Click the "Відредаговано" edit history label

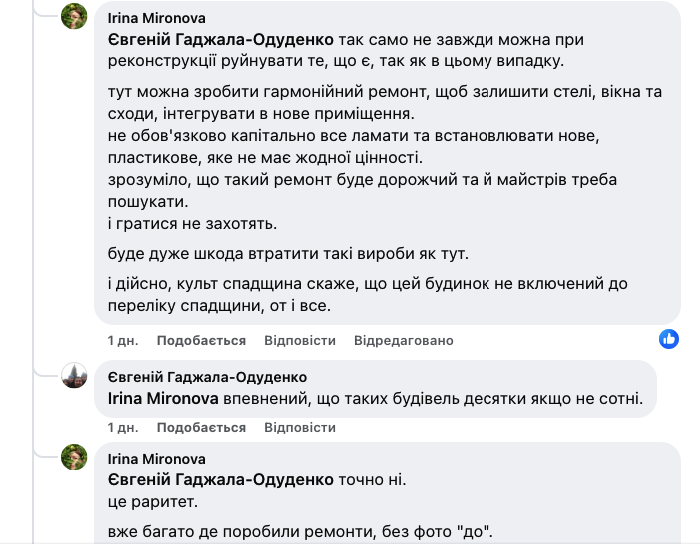pos(403,341)
